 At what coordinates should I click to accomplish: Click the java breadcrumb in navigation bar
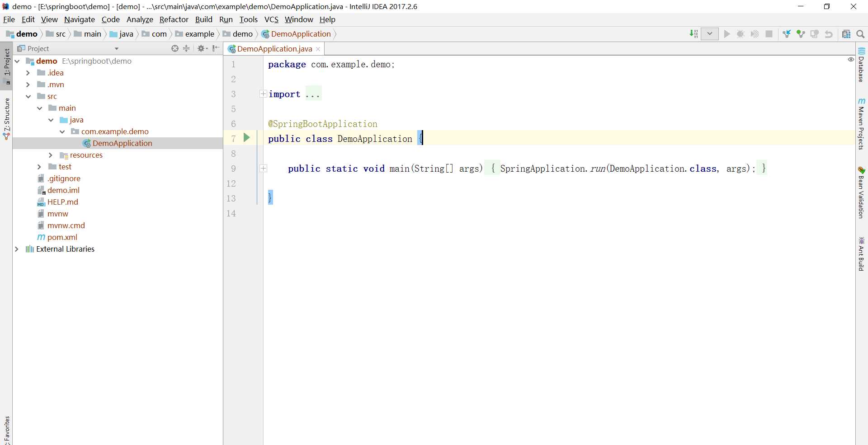tap(122, 34)
